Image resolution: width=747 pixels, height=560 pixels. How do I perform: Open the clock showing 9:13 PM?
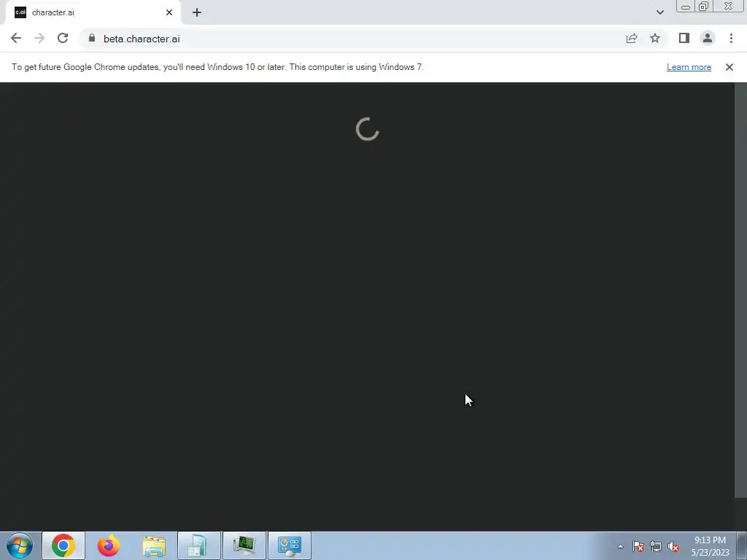click(710, 546)
